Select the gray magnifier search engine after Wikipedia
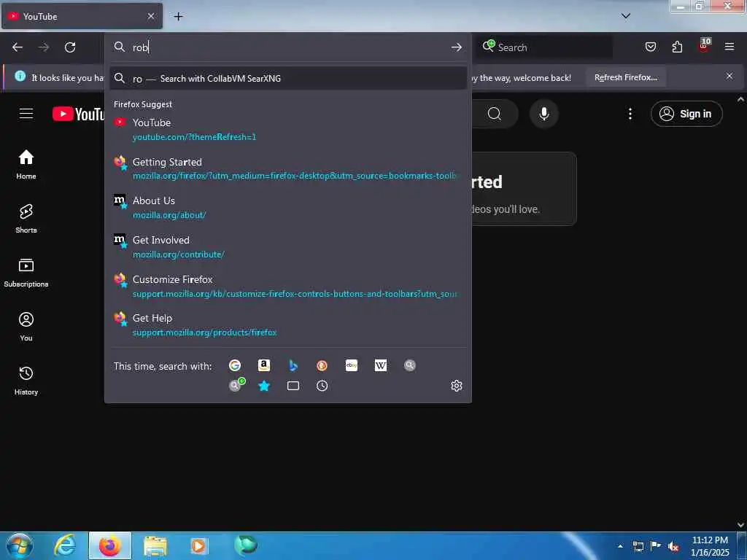Image resolution: width=747 pixels, height=560 pixels. pos(410,365)
